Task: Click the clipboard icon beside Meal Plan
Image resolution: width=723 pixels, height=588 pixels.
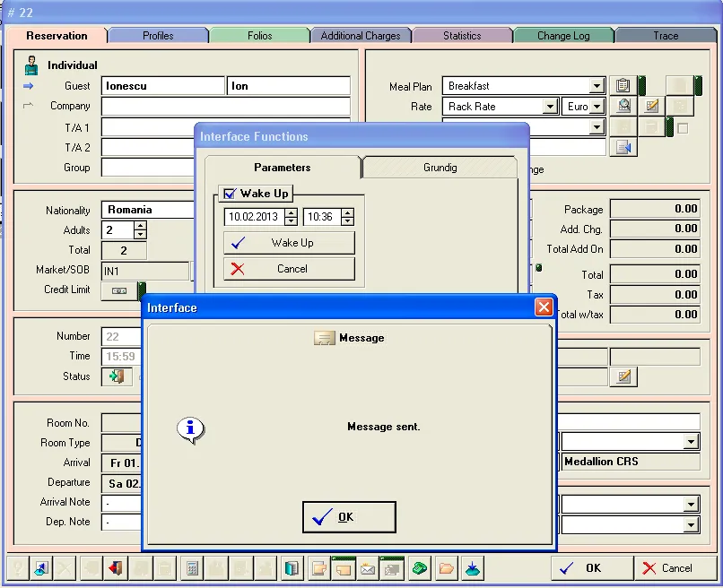Action: 623,85
